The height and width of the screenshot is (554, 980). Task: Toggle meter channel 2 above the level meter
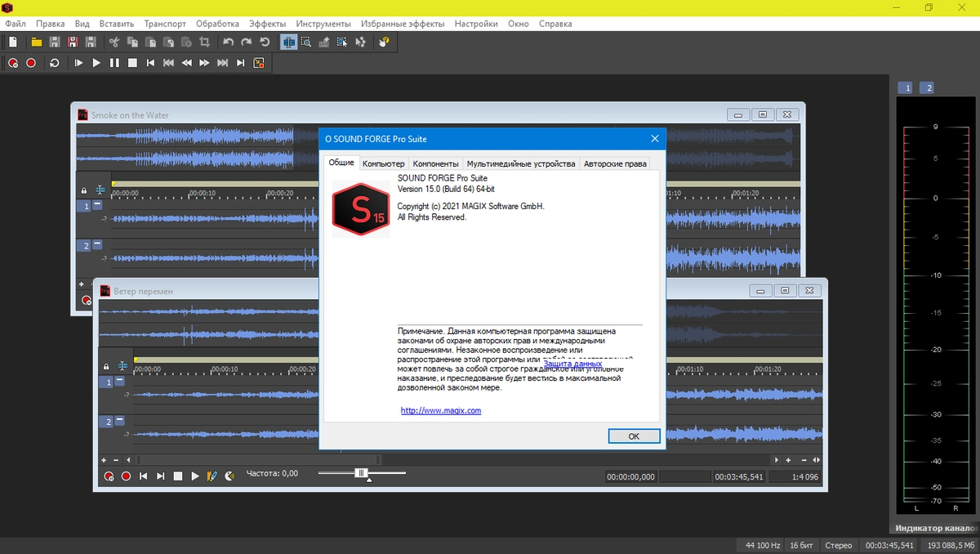(x=926, y=87)
